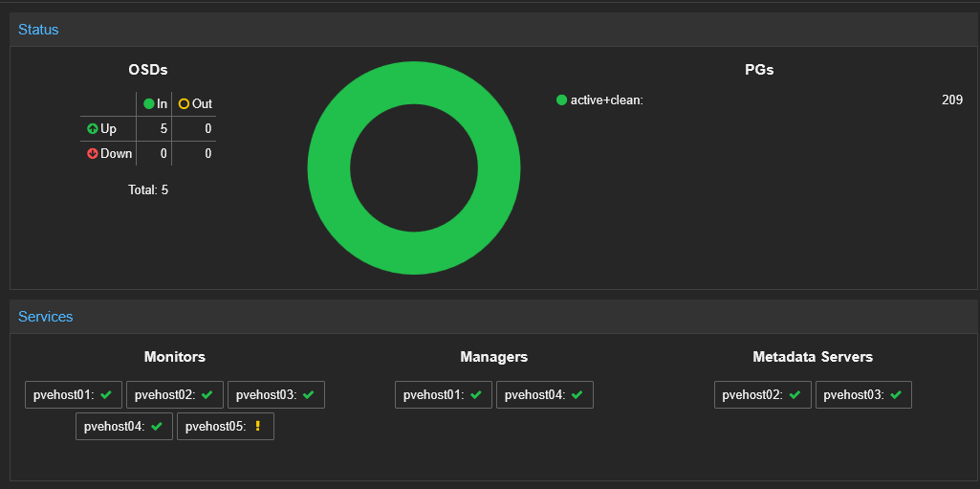Open manager pvehost01 service box
Screen dimensions: 980x489
(444, 394)
